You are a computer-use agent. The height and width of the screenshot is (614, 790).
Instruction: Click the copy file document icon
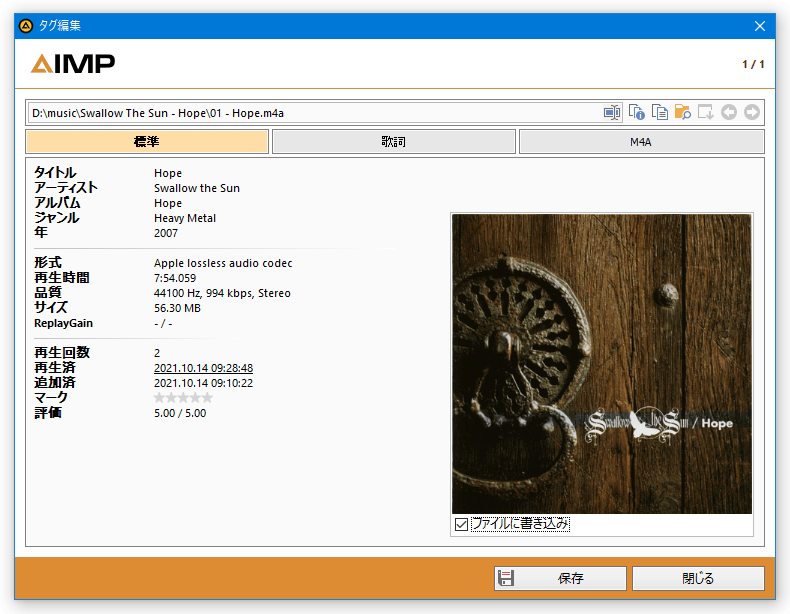point(660,112)
